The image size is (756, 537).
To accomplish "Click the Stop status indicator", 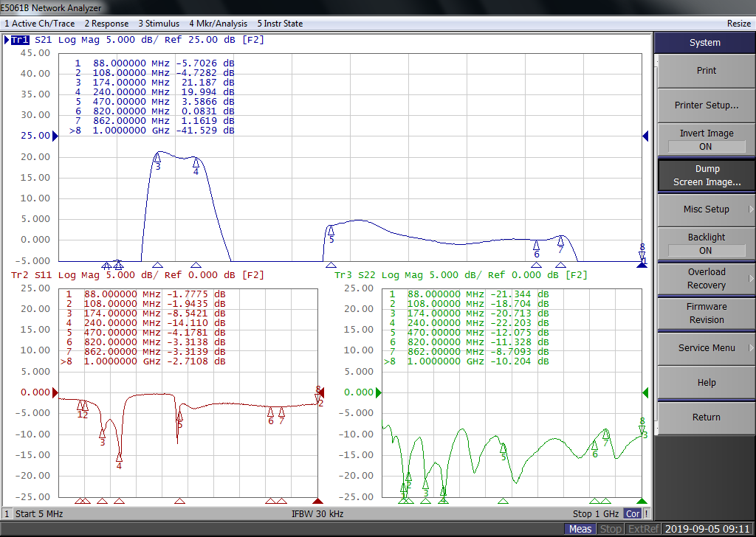I will point(611,530).
